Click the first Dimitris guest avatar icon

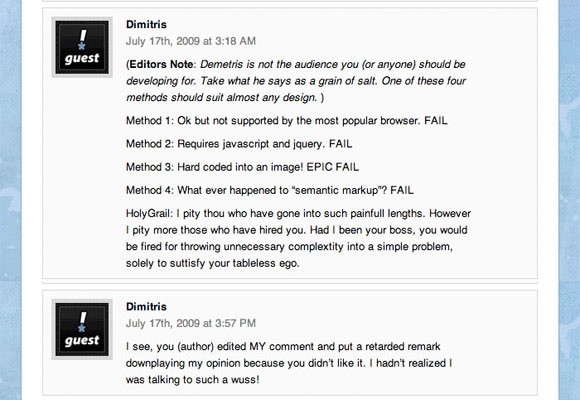(x=82, y=47)
